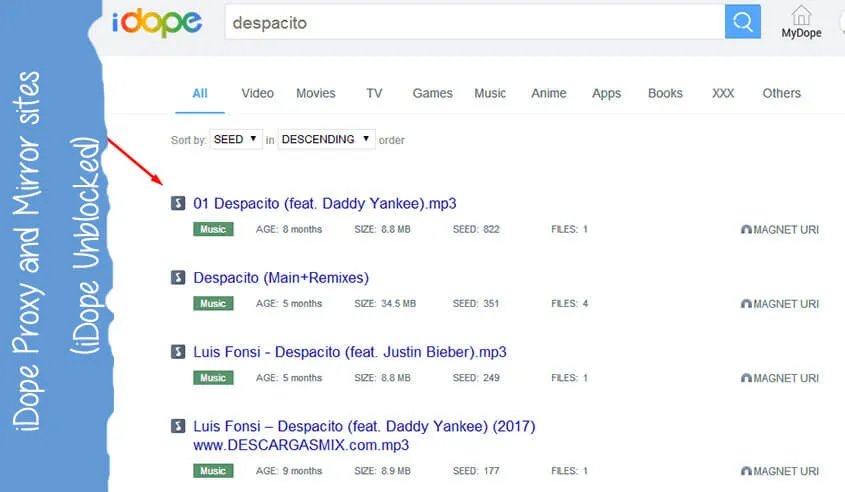Click 'SIZE: 34.5 MB' text
Screen dimensions: 845x492
point(385,303)
